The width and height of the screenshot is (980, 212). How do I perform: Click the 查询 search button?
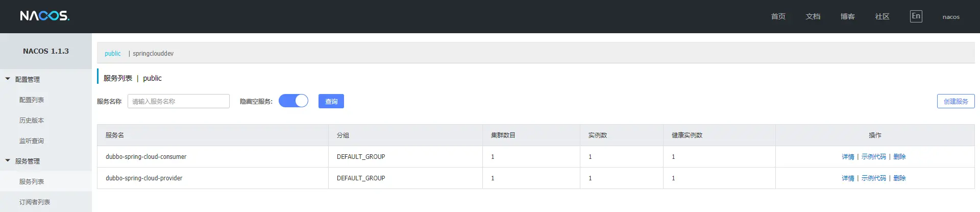click(x=331, y=101)
